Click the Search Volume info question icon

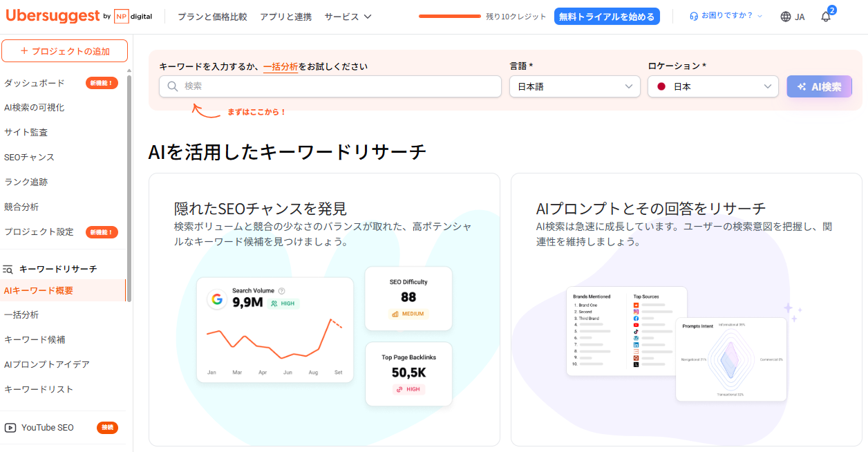coord(281,291)
